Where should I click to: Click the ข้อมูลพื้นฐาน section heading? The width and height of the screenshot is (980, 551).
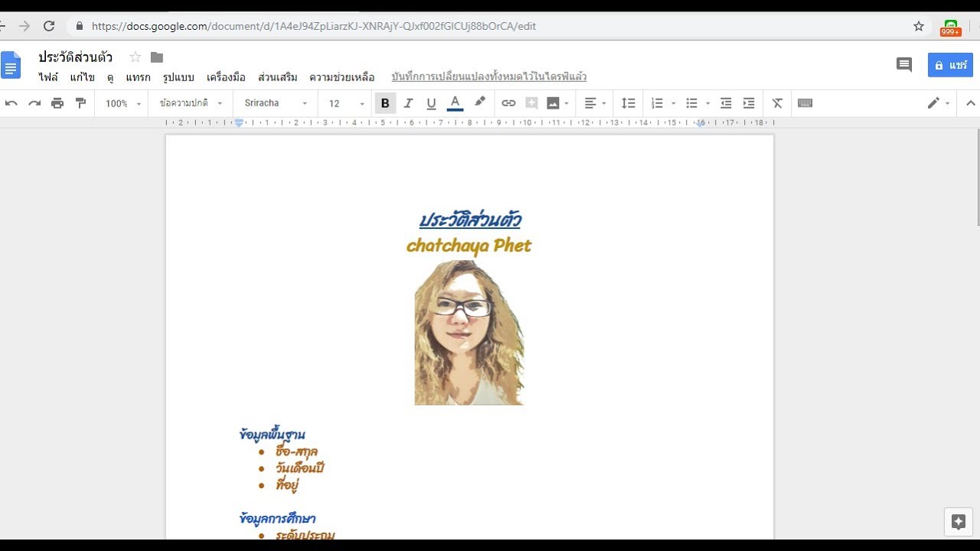[272, 435]
